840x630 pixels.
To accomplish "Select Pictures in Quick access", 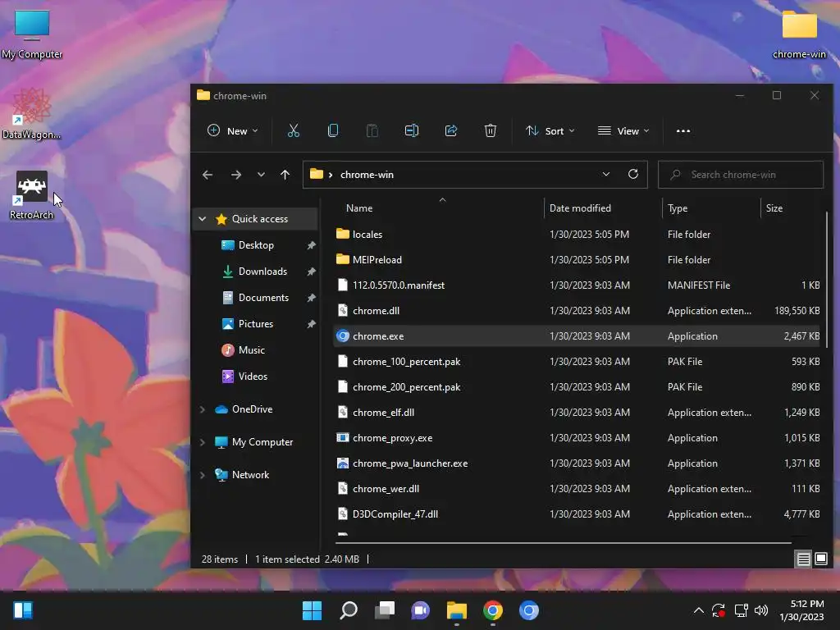I will point(256,323).
